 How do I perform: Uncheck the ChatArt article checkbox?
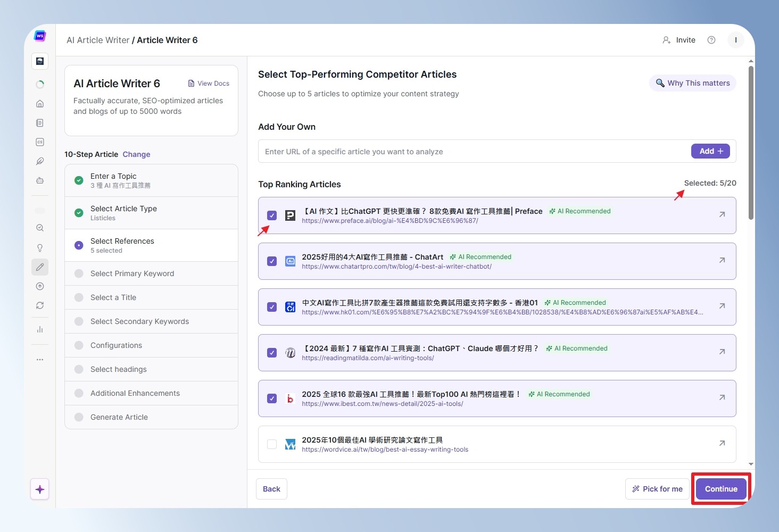pos(272,261)
